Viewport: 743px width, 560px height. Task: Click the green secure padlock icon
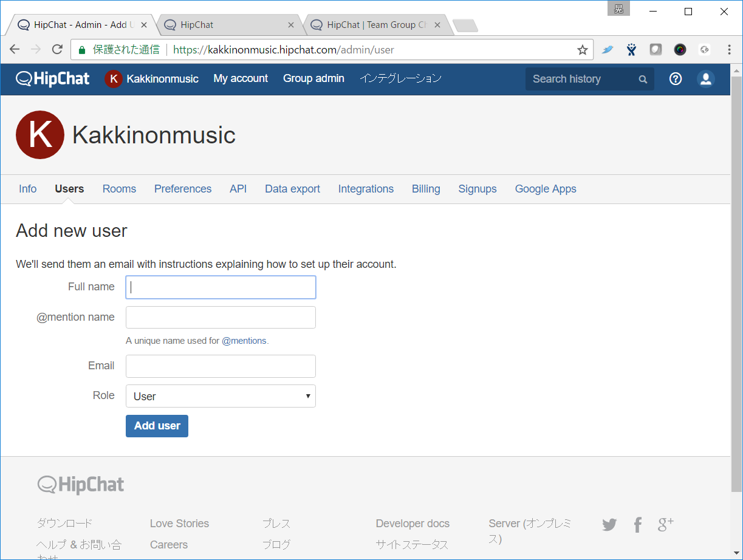(82, 50)
